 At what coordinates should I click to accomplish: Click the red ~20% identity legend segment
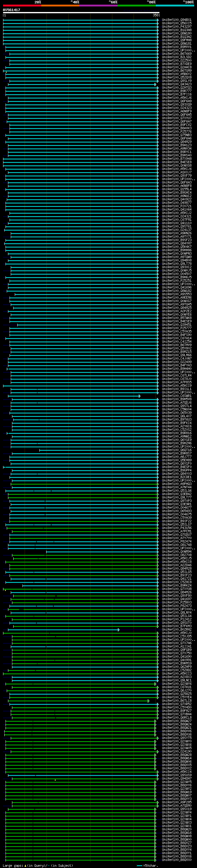[22, 6]
